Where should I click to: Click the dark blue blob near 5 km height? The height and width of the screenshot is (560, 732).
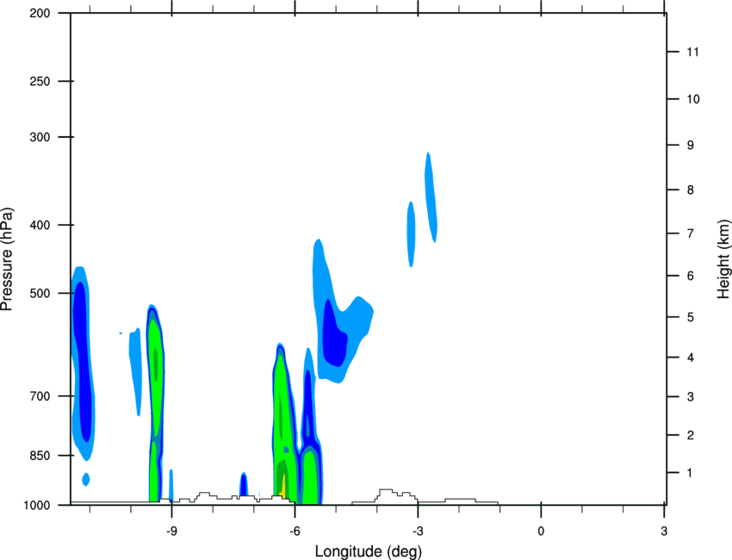pos(335,334)
